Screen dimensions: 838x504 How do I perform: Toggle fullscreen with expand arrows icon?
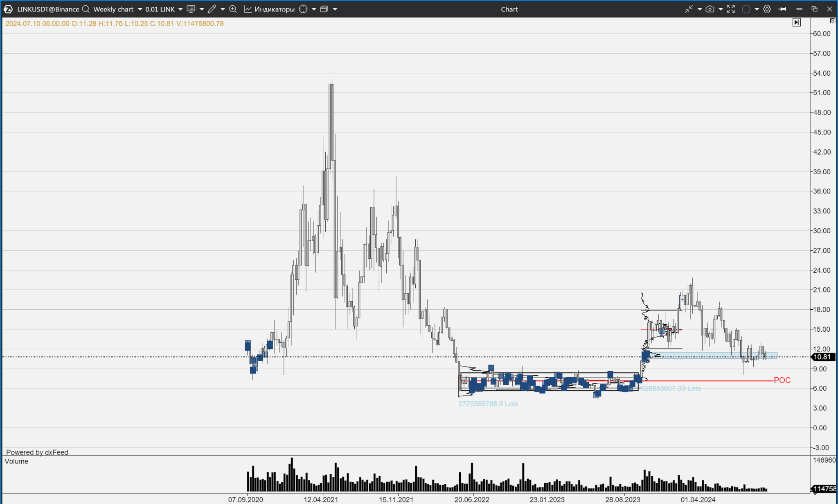click(x=731, y=9)
